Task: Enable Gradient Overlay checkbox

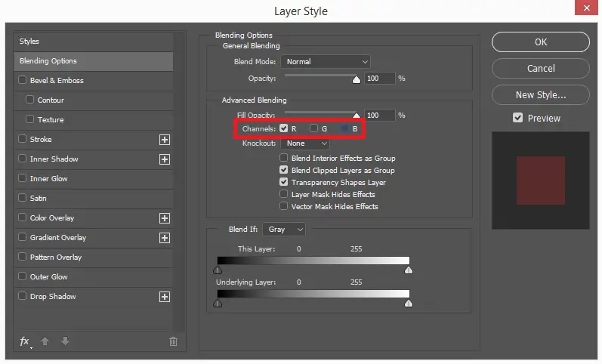Action: point(22,237)
